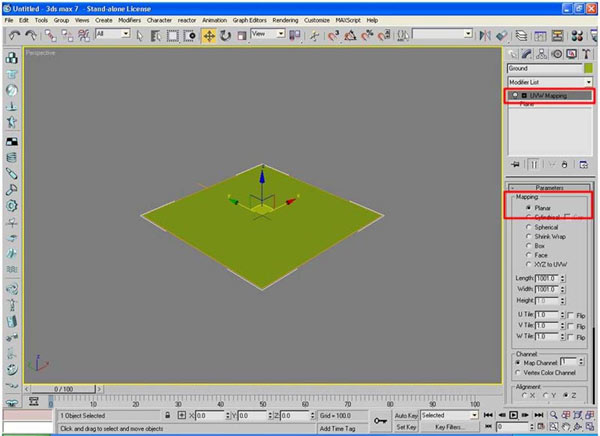Viewport: 600px width, 436px height.
Task: Click the Map Channel spinner arrows
Action: (581, 361)
